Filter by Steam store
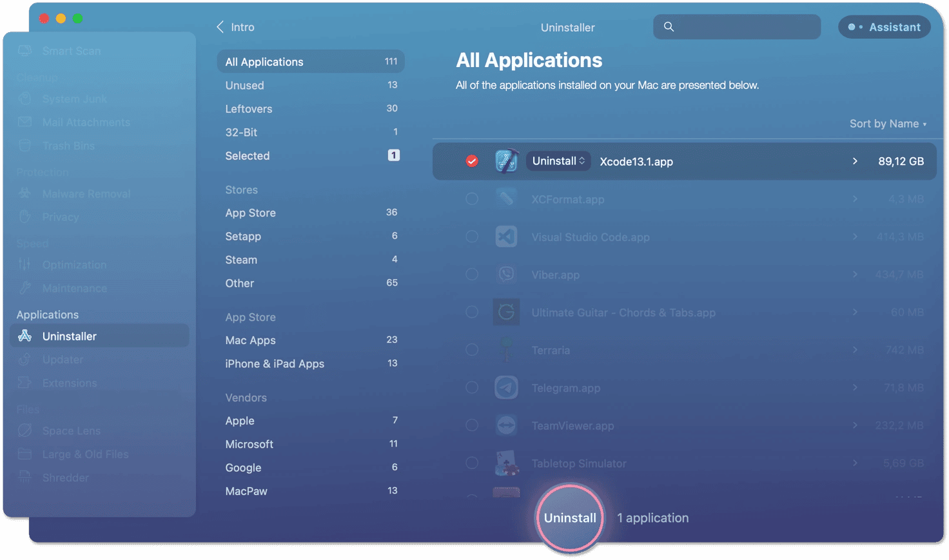Image resolution: width=949 pixels, height=560 pixels. (x=311, y=260)
